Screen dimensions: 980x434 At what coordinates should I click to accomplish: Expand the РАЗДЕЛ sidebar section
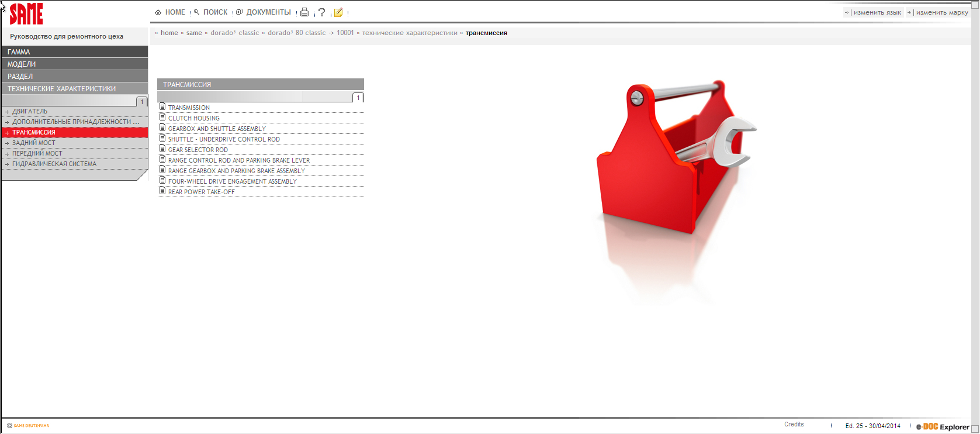coord(75,77)
